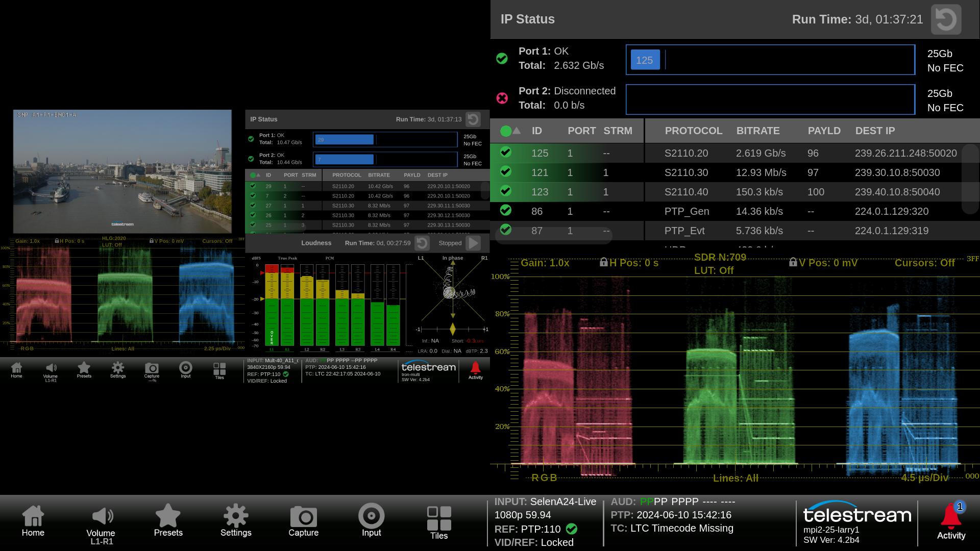The width and height of the screenshot is (980, 551).
Task: Click Settings gear in the small left toolbar
Action: (118, 370)
